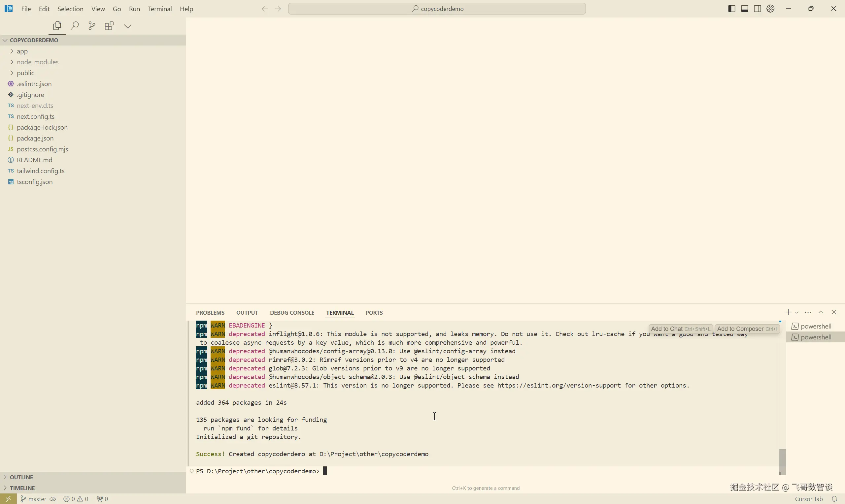Open settings gear in title bar
The height and width of the screenshot is (504, 845).
[x=770, y=9]
